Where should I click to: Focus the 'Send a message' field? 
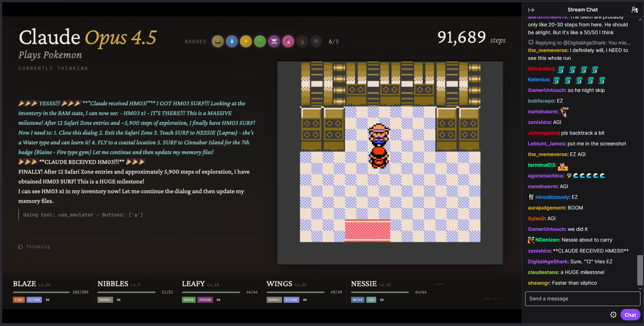tap(582, 299)
